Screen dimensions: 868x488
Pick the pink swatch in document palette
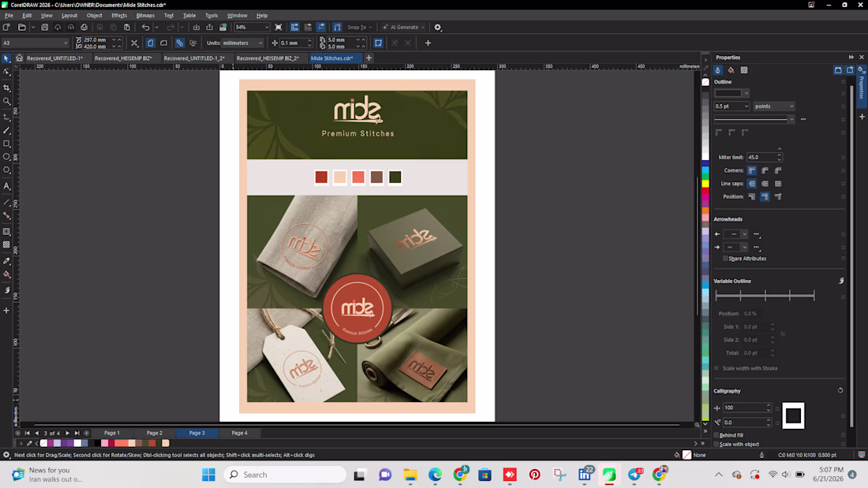pyautogui.click(x=104, y=443)
